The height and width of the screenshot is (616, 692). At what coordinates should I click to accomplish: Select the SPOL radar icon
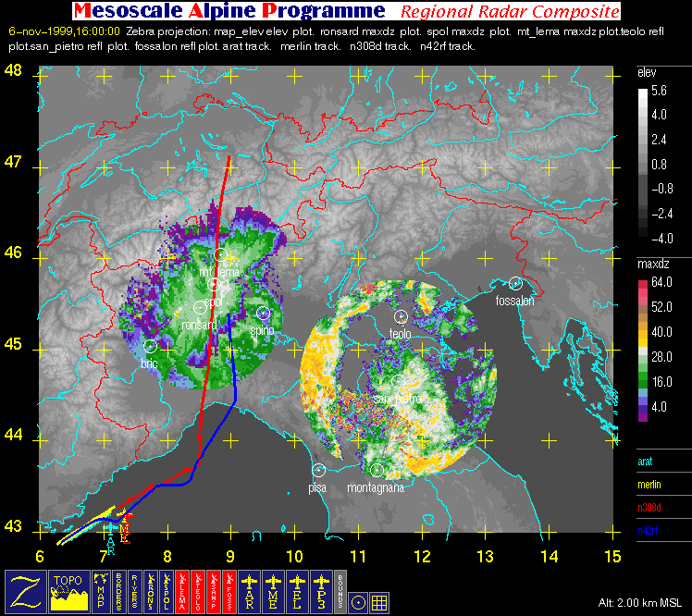(x=167, y=592)
